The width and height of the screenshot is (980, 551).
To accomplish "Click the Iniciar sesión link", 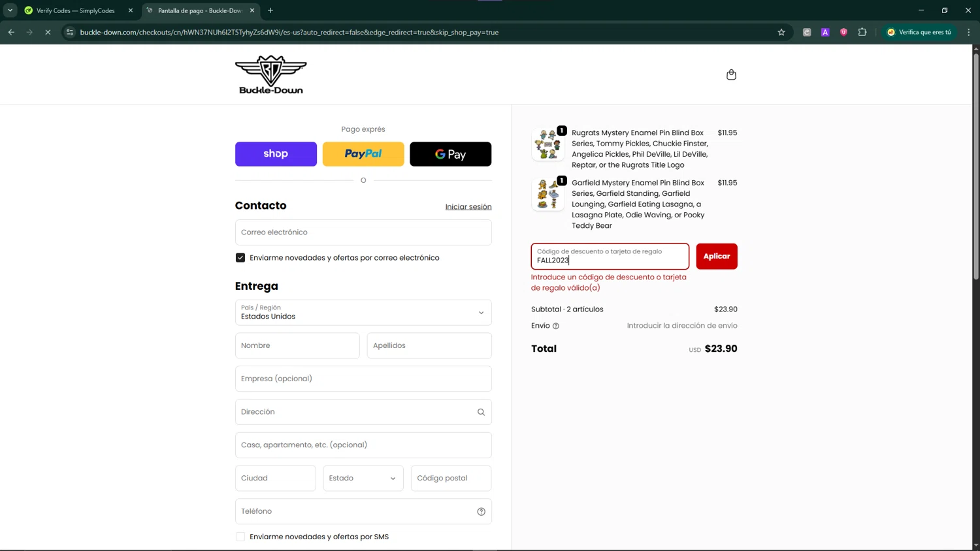I will coord(468,207).
